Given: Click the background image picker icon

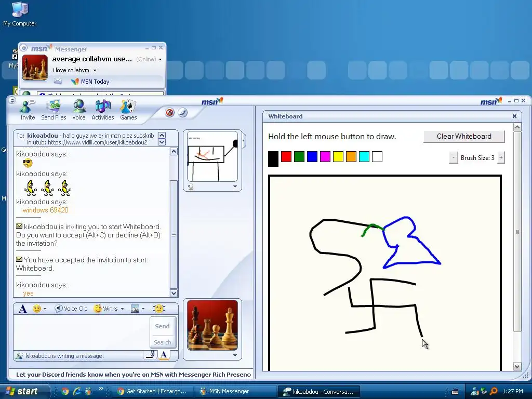Looking at the screenshot, I should coord(135,309).
